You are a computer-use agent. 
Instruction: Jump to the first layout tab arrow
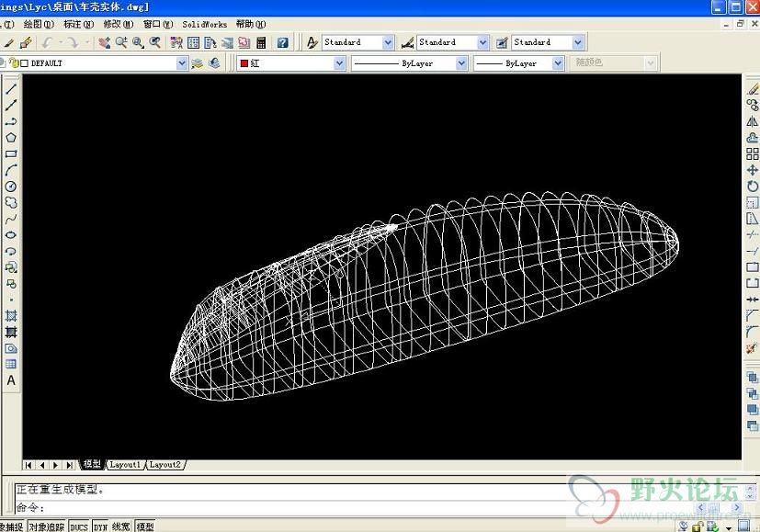(28, 465)
